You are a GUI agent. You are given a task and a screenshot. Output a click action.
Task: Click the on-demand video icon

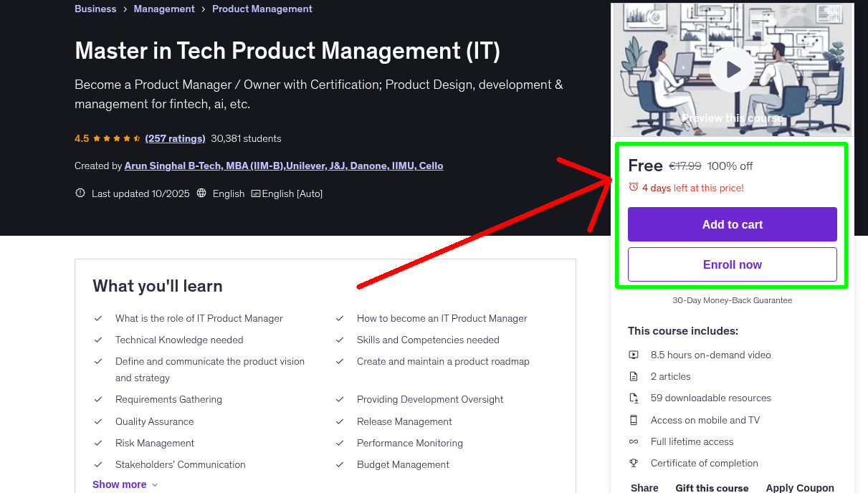tap(634, 354)
